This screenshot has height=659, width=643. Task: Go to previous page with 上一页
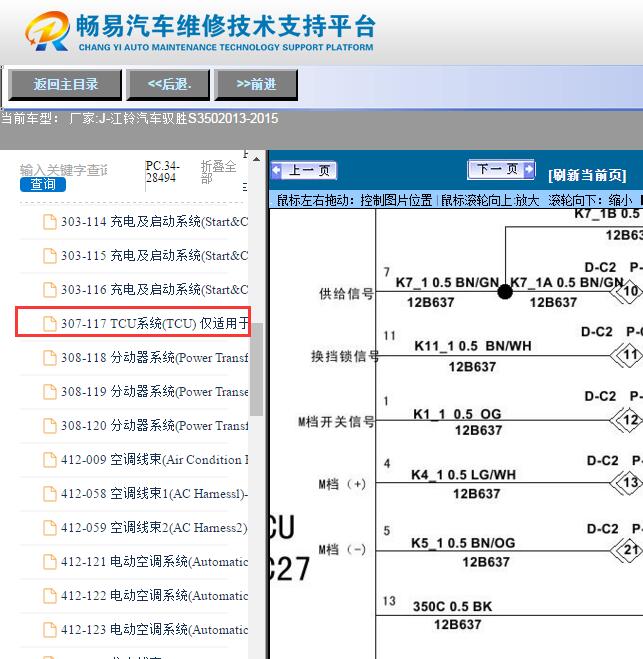304,170
